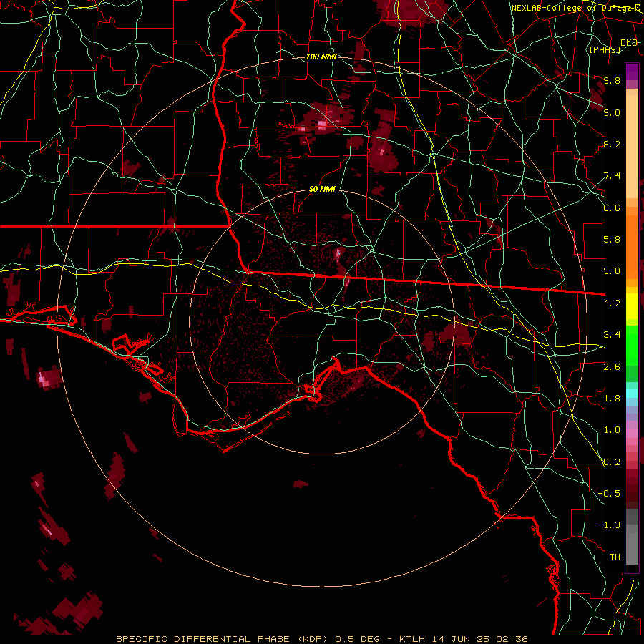Image resolution: width=644 pixels, height=644 pixels.
Task: Click the -1.3 value on the scale
Action: (610, 525)
